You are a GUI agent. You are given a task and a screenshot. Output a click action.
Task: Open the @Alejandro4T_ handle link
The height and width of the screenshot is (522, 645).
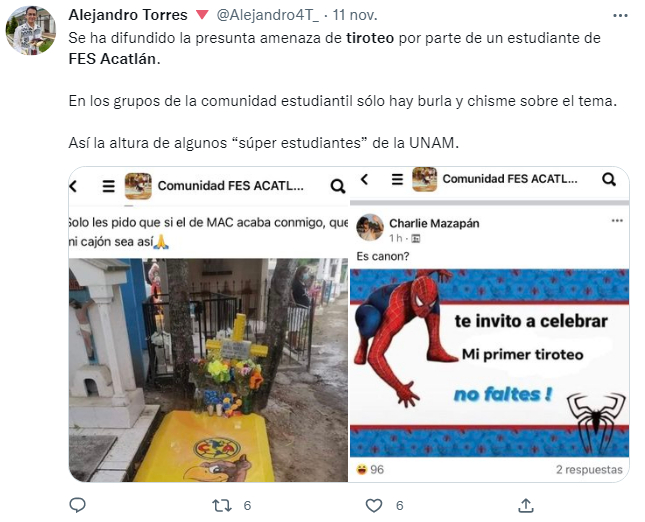[267, 15]
